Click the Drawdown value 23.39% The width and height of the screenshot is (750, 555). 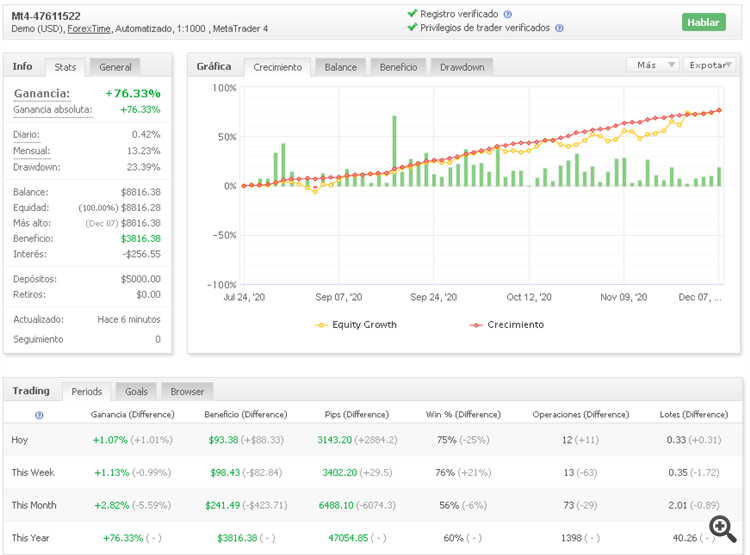coord(143,167)
